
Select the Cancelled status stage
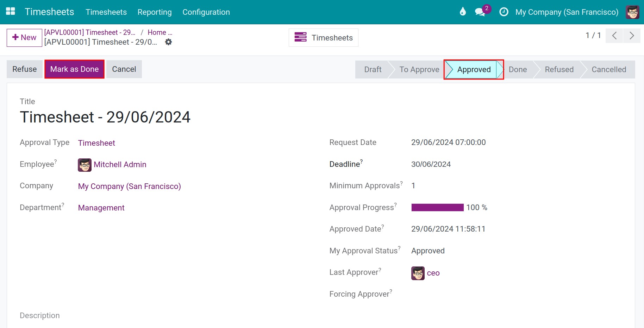tap(609, 69)
